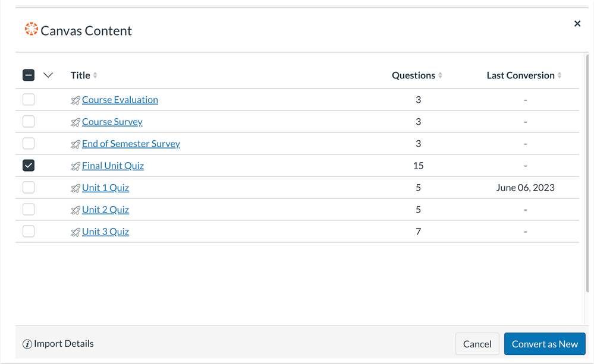Screen dimensions: 594x364
Task: Expand the selection chevron dropdown in header
Action: tap(48, 75)
